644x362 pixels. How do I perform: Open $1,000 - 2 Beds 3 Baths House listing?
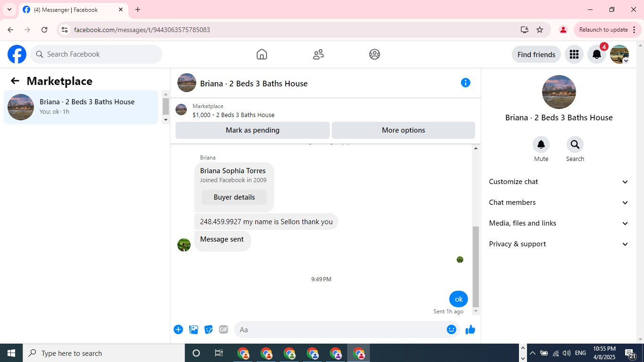(234, 115)
